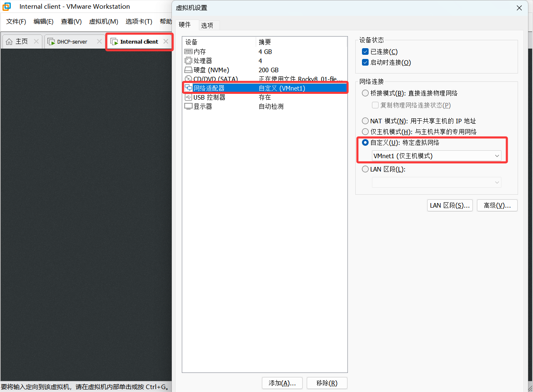Toggle 启动时连接(O) checkbox
This screenshot has height=392, width=533.
click(365, 63)
